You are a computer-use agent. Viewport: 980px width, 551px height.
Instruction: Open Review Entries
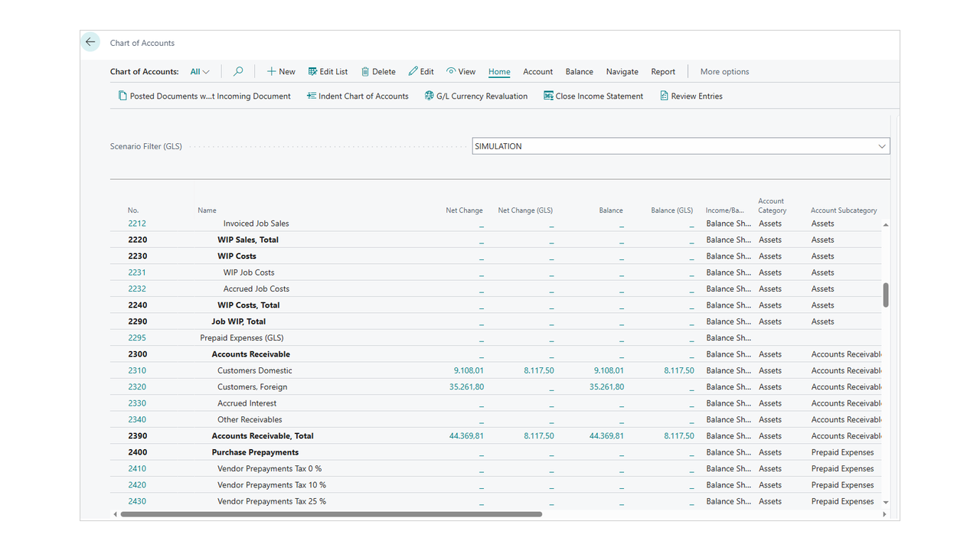coord(691,96)
